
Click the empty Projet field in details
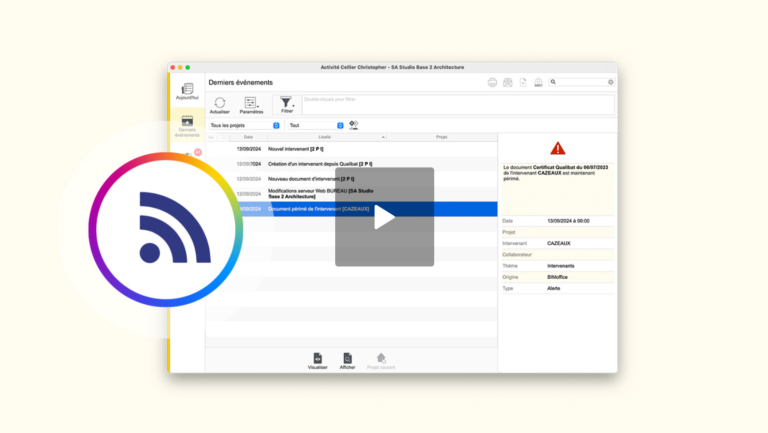580,232
